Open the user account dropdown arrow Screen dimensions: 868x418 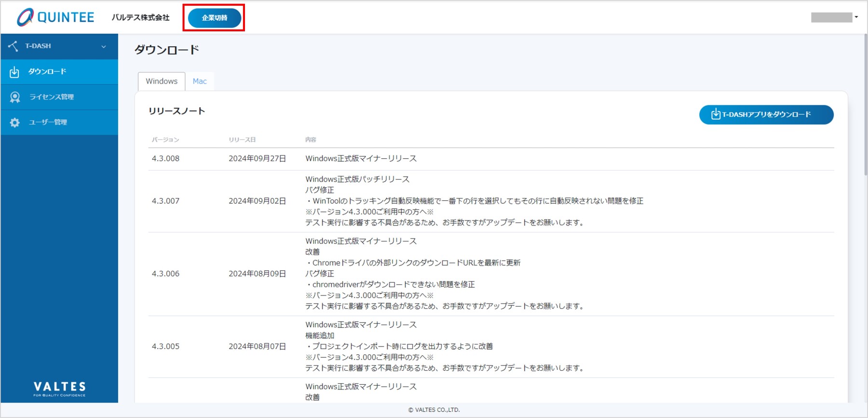(856, 17)
